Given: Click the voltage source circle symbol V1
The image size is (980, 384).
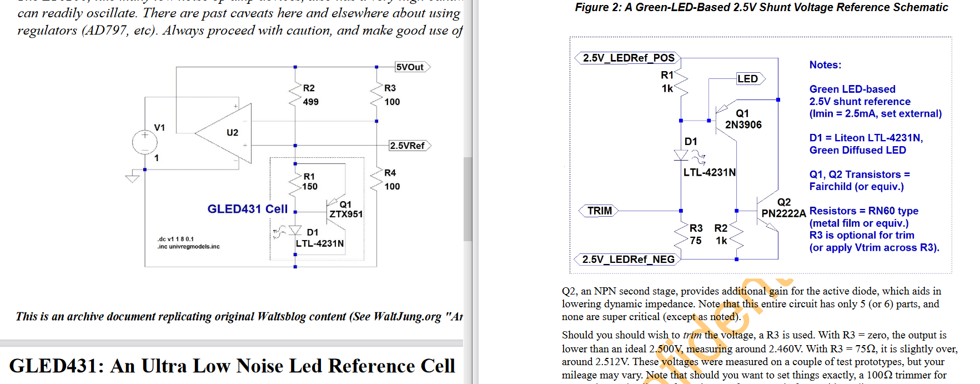Looking at the screenshot, I should 144,143.
